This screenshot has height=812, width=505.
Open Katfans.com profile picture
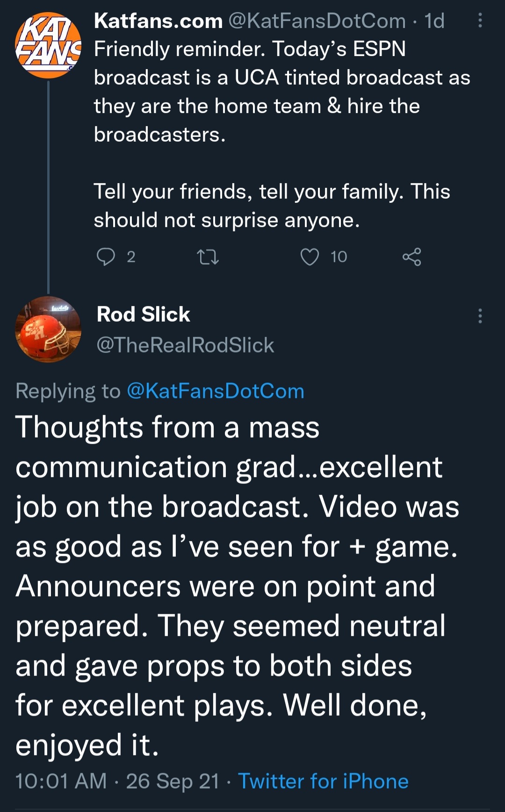pos(48,45)
